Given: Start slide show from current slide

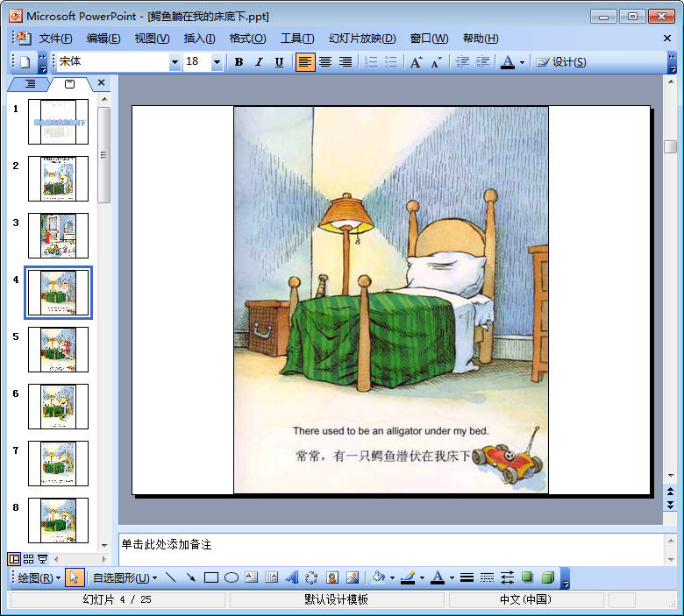Looking at the screenshot, I should point(43,559).
